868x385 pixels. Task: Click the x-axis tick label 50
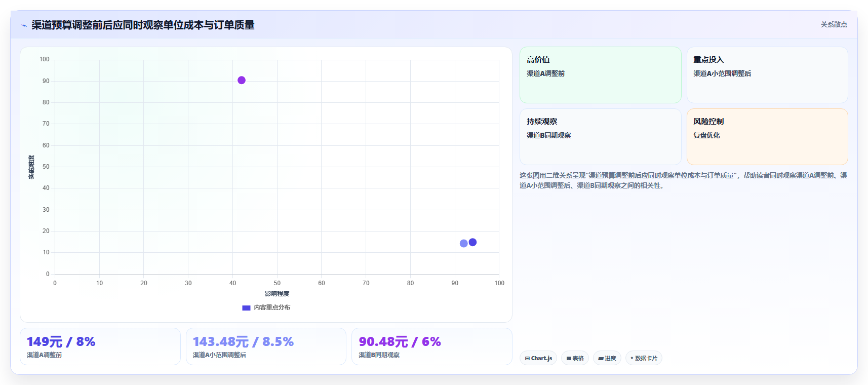(277, 283)
